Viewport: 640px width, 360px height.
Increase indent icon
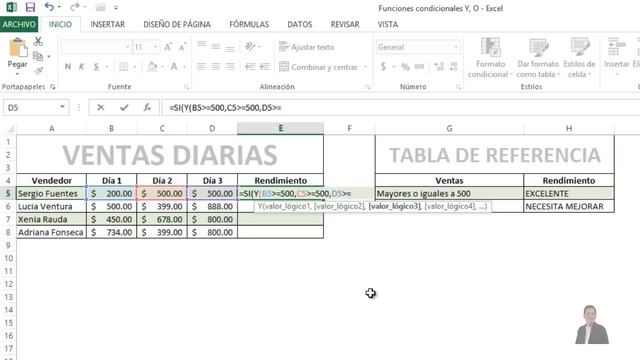tap(264, 66)
